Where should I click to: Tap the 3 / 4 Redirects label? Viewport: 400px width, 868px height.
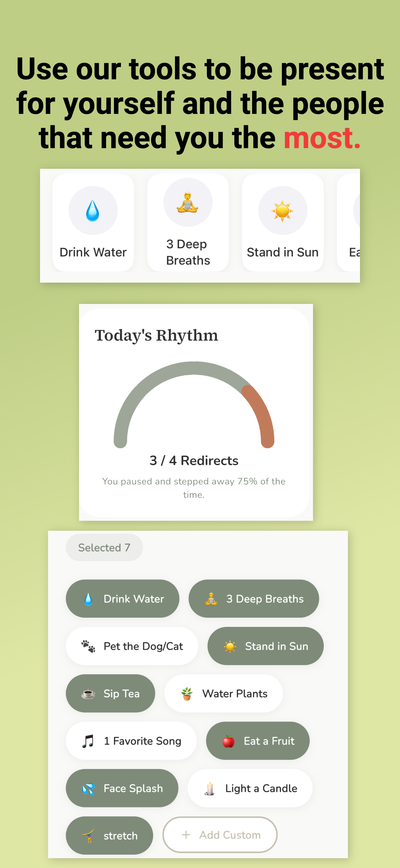pos(194,461)
